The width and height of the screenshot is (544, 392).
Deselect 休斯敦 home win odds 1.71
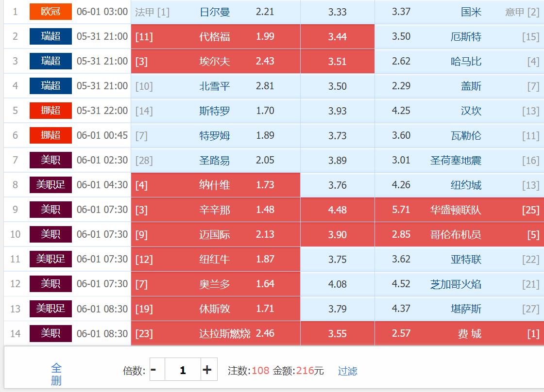click(216, 309)
